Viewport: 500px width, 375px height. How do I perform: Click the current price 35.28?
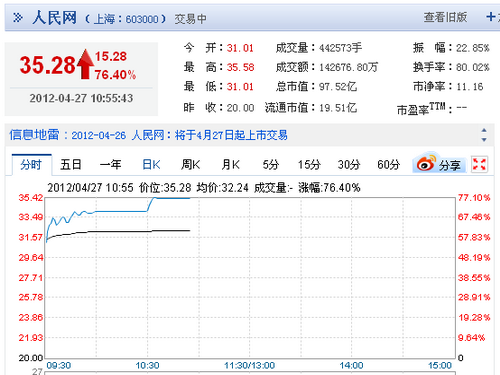coord(48,65)
